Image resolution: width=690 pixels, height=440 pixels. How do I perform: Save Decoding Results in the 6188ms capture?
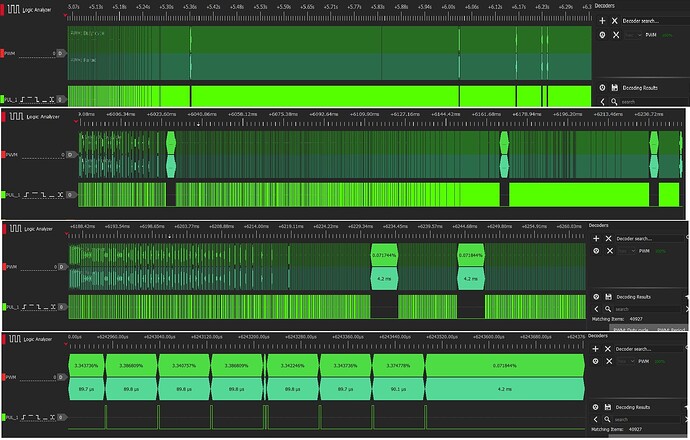[x=609, y=297]
